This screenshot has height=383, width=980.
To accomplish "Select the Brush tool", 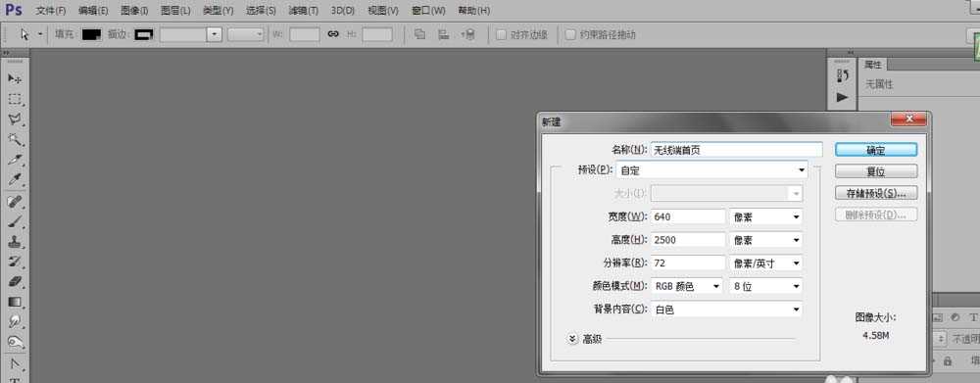I will pyautogui.click(x=15, y=221).
